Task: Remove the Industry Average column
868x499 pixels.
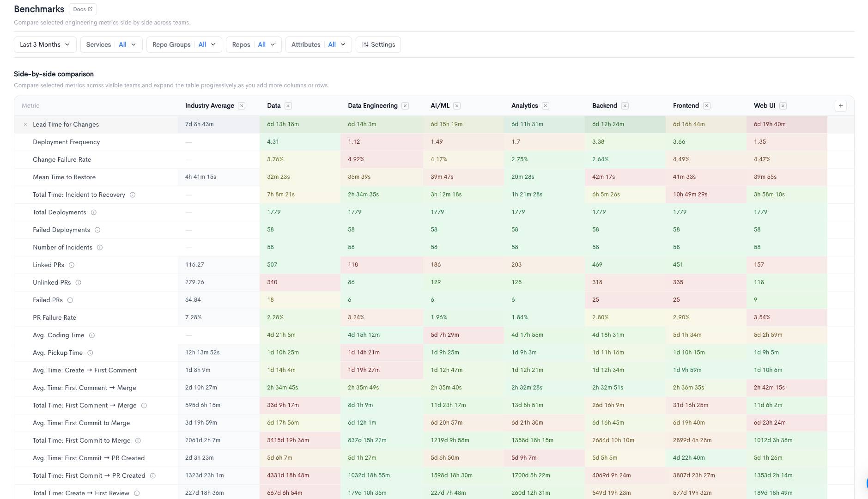Action: click(242, 106)
